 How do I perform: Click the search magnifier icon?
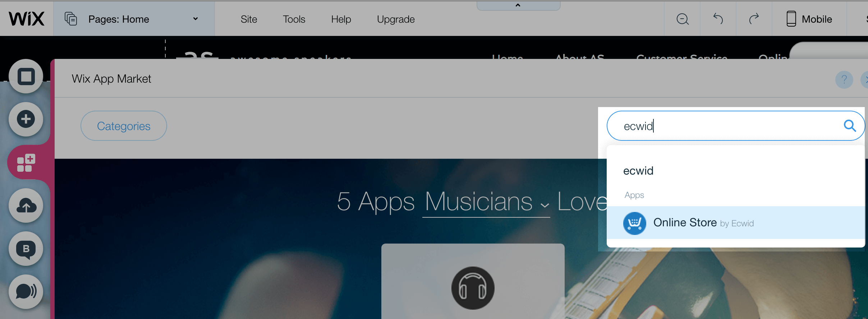(x=850, y=126)
